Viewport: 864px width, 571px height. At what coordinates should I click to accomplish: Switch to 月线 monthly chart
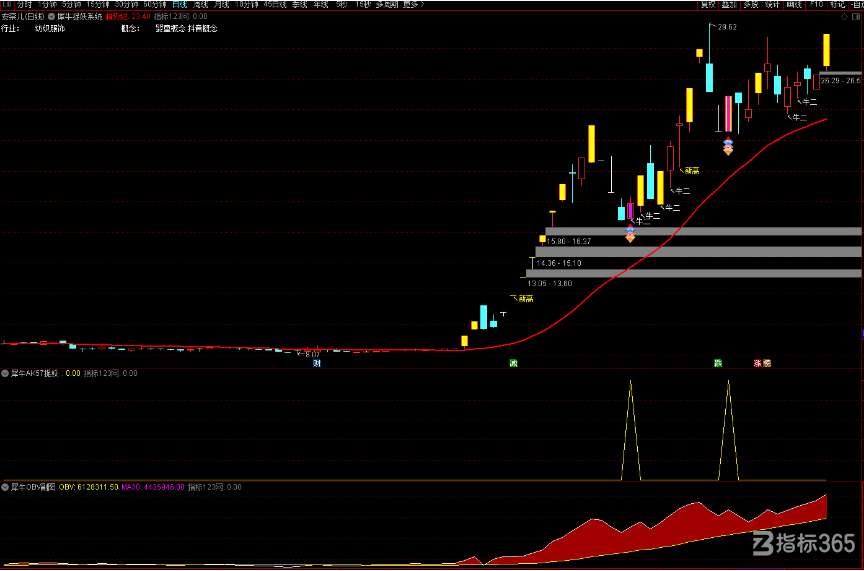pyautogui.click(x=222, y=4)
